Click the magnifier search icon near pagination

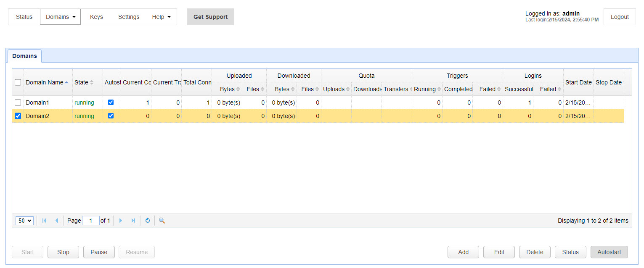(162, 220)
